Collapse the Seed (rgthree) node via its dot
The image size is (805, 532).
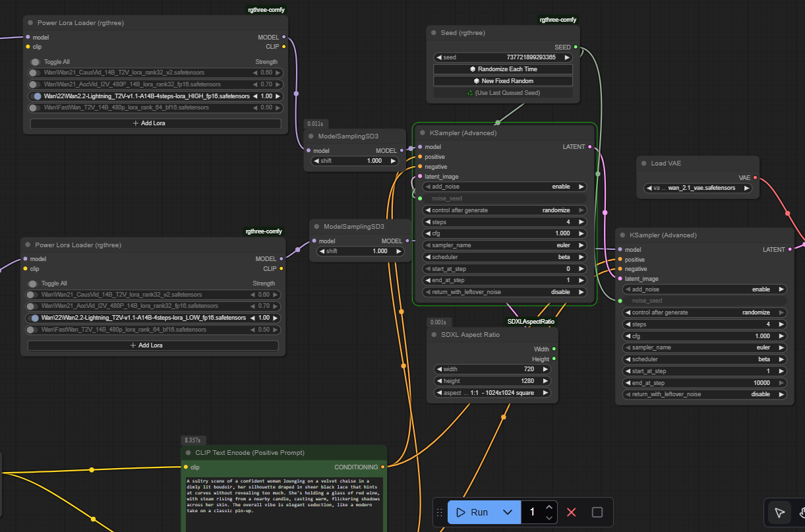click(434, 32)
